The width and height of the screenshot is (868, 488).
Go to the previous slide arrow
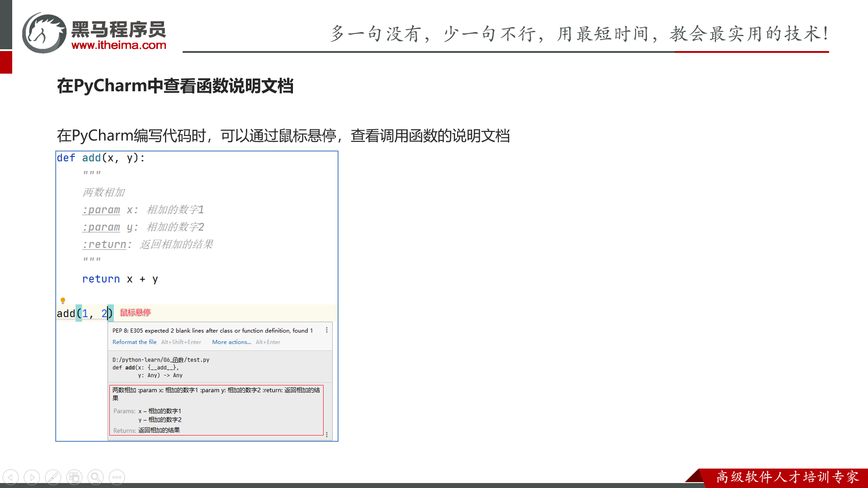[10, 477]
